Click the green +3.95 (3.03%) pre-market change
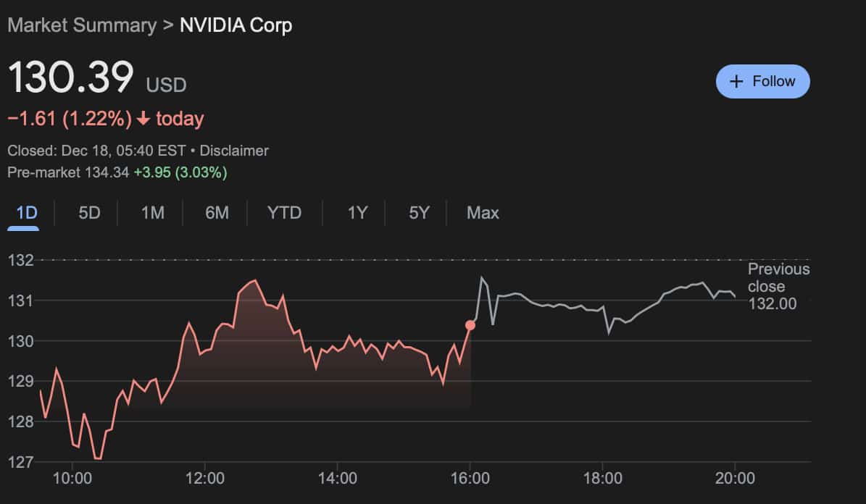The height and width of the screenshot is (504, 866). coord(180,172)
